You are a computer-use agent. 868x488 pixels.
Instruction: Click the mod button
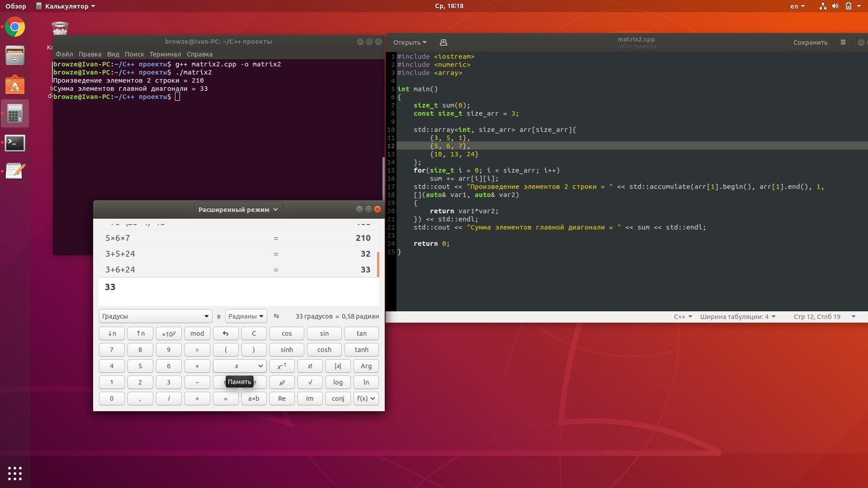[197, 333]
